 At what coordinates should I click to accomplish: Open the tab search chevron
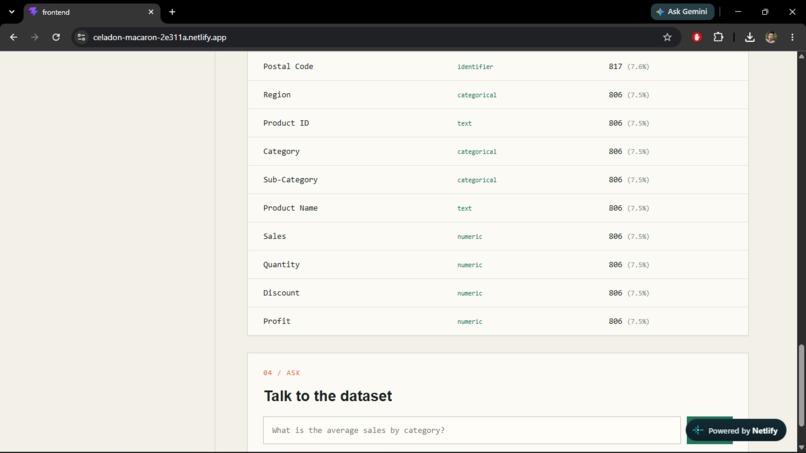point(11,11)
